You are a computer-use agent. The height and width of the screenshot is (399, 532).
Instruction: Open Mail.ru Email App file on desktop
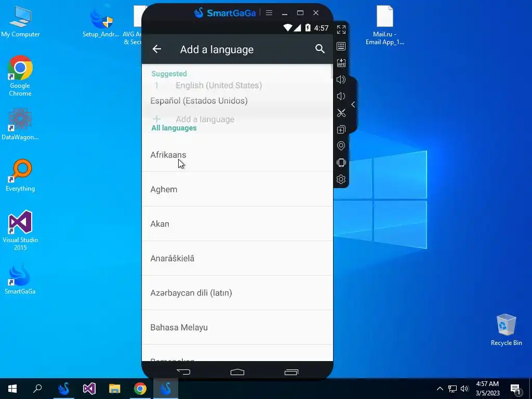[385, 25]
